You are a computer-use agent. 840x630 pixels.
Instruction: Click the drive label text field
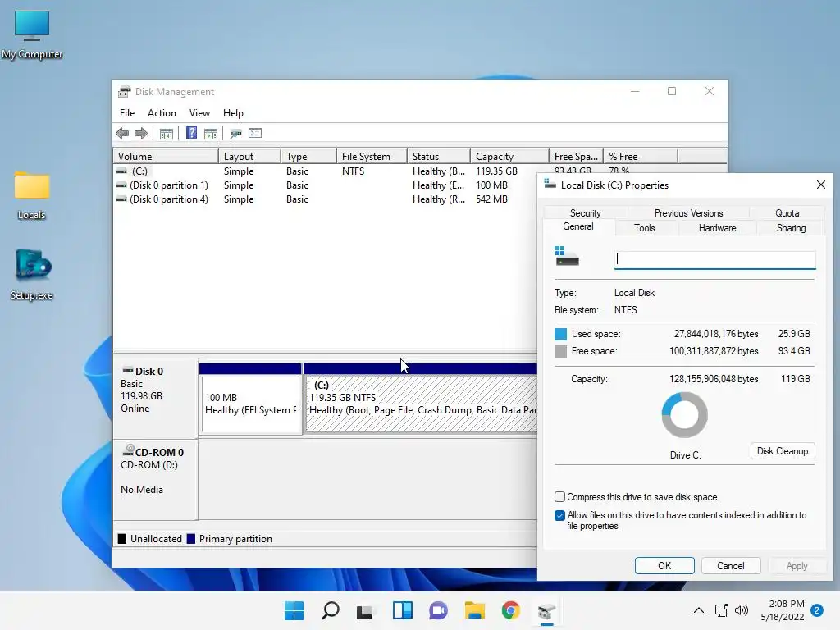(715, 259)
